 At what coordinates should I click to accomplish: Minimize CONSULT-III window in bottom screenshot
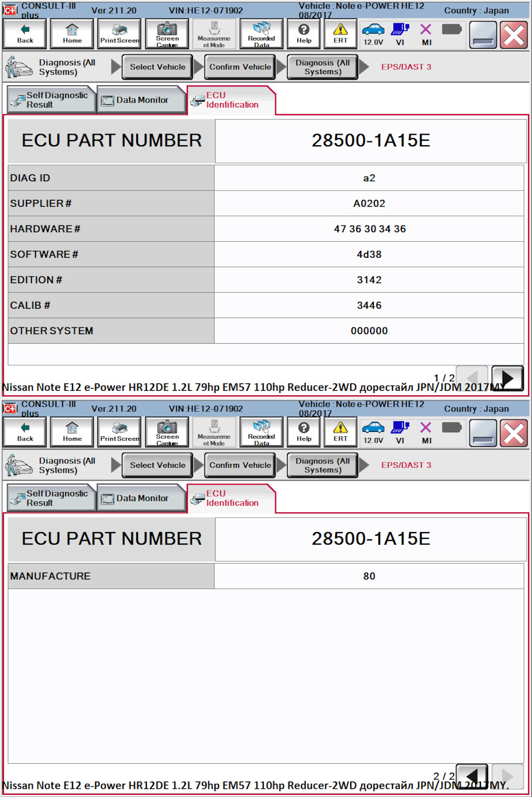483,433
